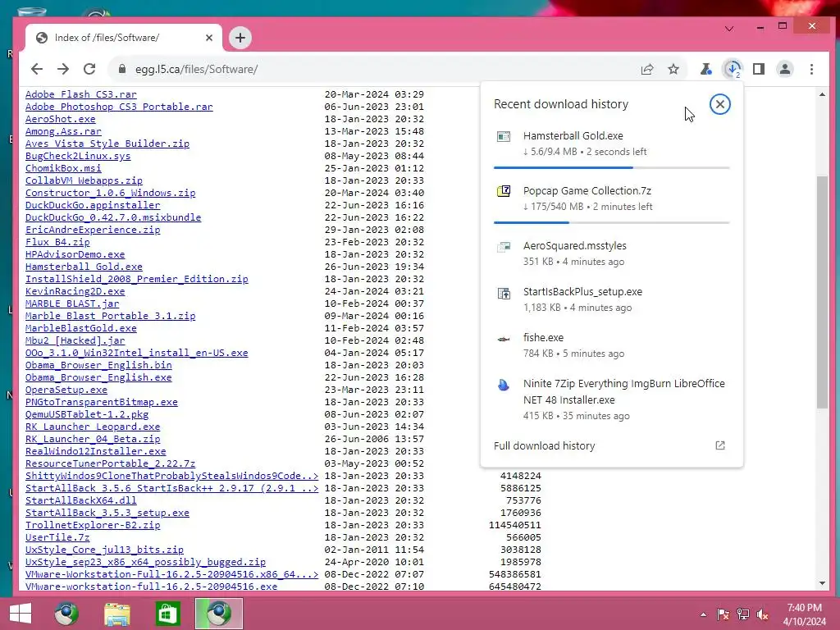
Task: Click the UxStyle_Core_jul13_bits.zip link
Action: 104,550
